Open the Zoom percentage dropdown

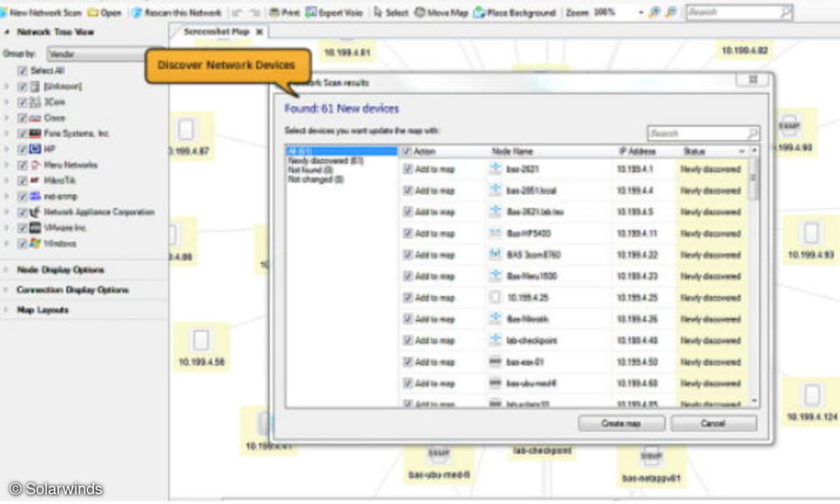point(640,13)
